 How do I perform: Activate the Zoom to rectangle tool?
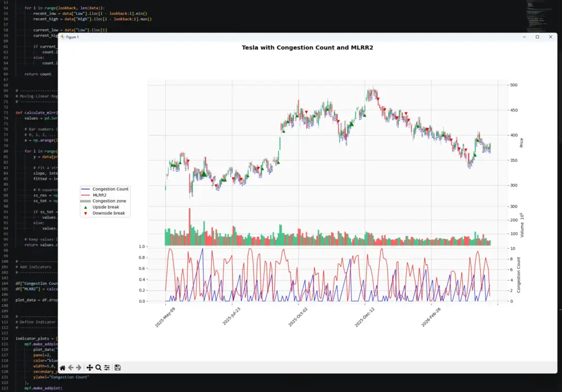(x=98, y=368)
